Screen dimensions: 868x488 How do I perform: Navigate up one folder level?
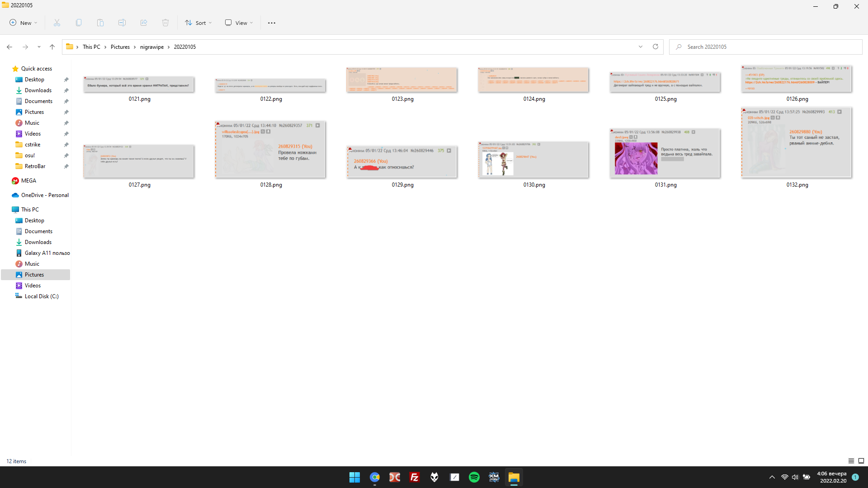point(52,47)
